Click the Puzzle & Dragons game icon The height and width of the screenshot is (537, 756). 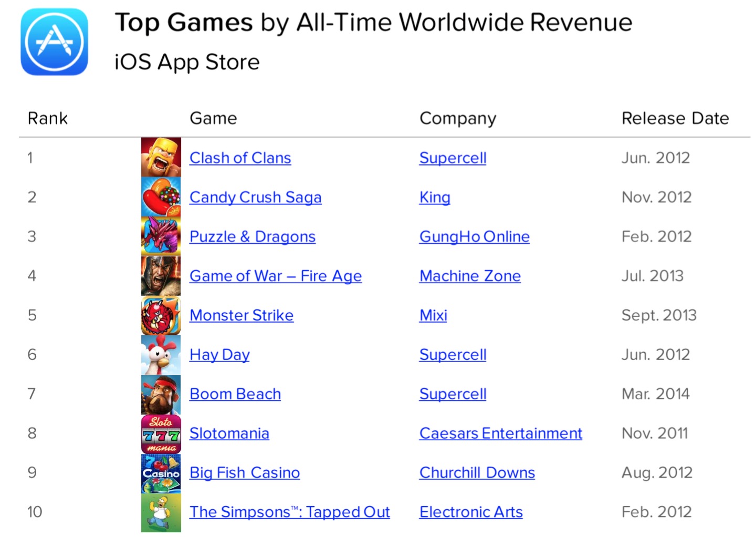tap(161, 236)
